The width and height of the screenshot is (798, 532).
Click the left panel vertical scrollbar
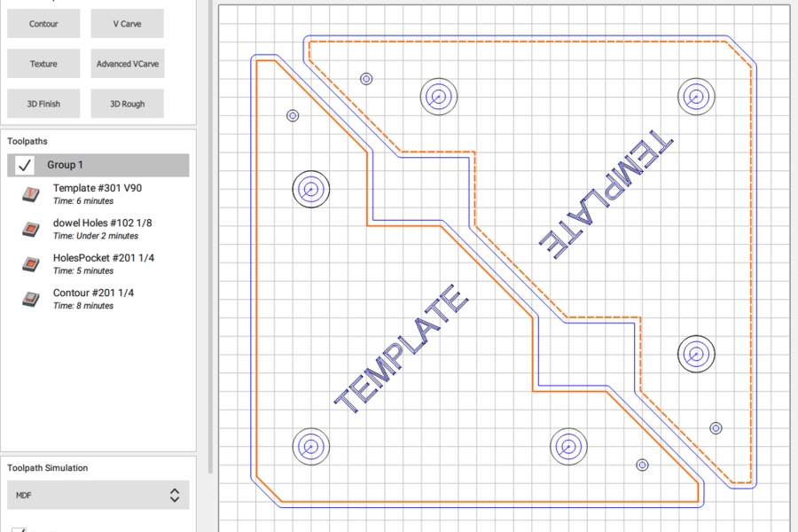[x=210, y=237]
